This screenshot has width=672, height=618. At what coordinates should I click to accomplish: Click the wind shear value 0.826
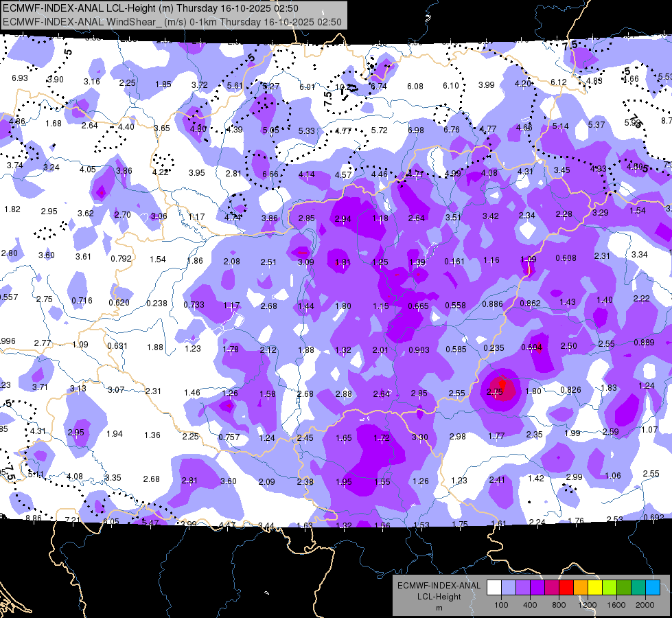(x=571, y=389)
